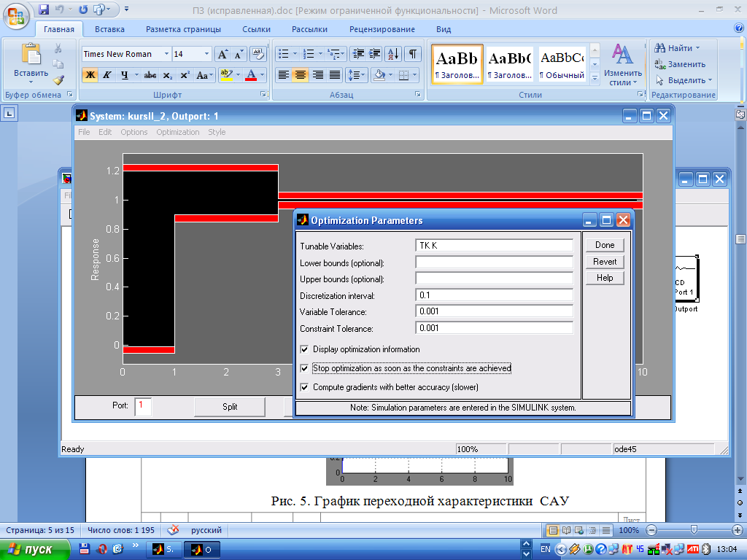Click the italic (К) formatting icon
Screen dimensions: 747x560
[x=107, y=75]
